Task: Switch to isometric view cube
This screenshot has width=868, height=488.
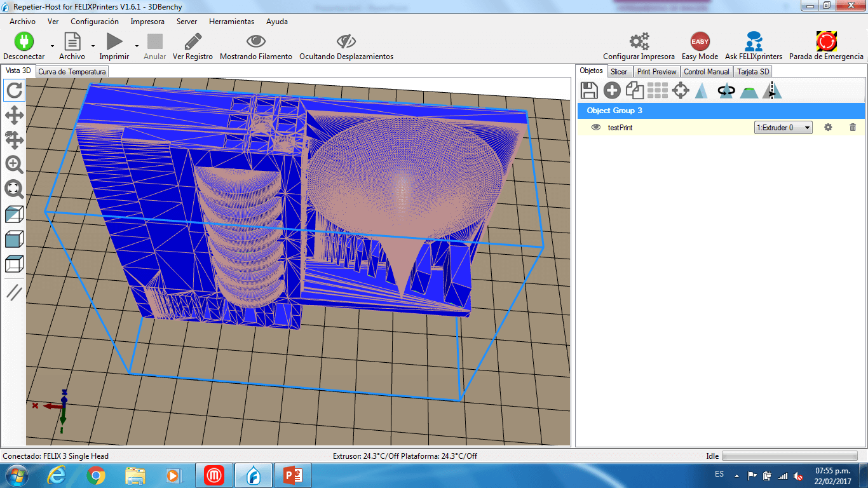Action: [14, 214]
